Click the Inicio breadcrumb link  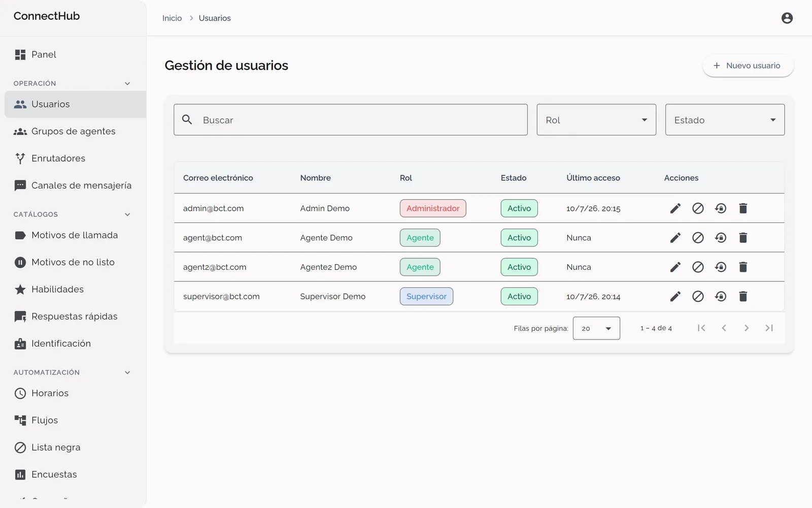[172, 18]
